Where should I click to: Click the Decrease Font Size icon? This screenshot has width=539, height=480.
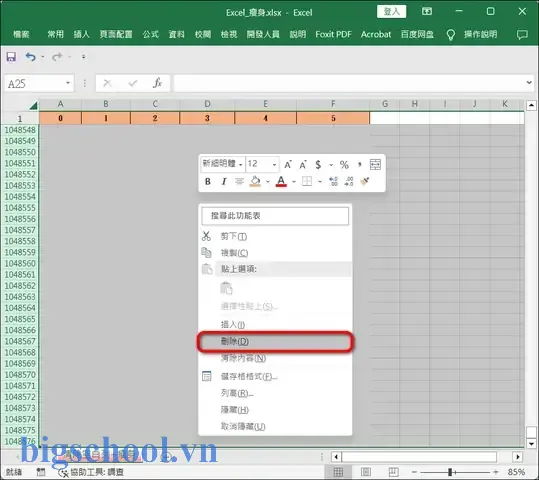[x=303, y=164]
